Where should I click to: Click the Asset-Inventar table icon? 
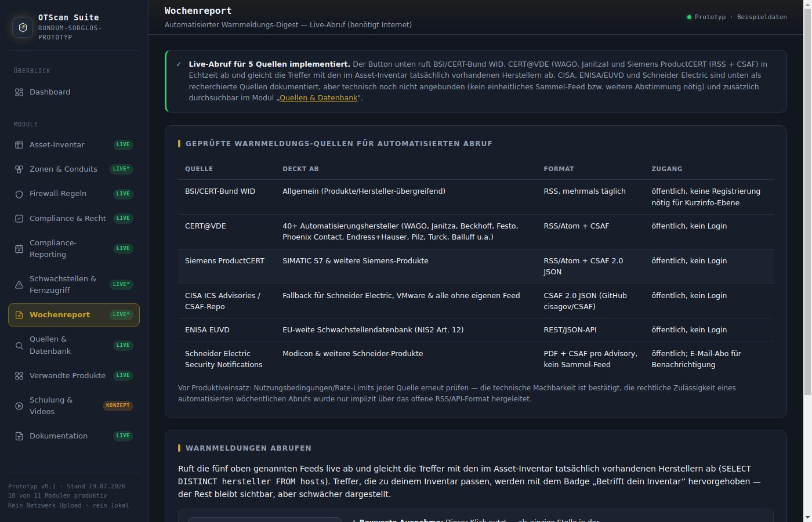tap(19, 145)
